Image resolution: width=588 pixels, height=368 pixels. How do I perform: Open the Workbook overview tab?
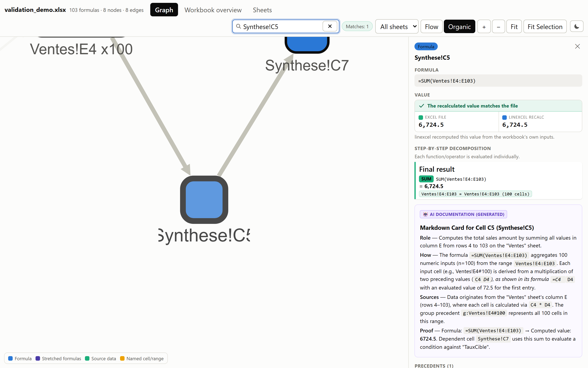pyautogui.click(x=213, y=10)
